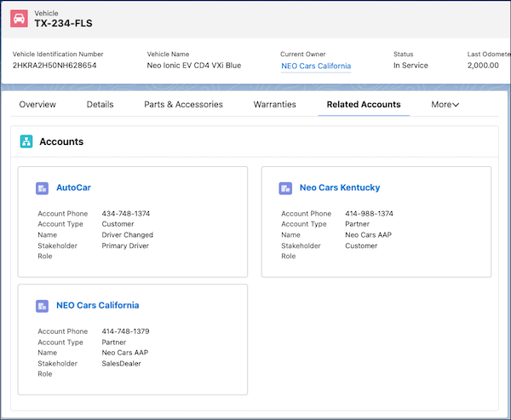The width and height of the screenshot is (511, 420).
Task: Click the odometer value 2,000.00
Action: click(x=483, y=66)
